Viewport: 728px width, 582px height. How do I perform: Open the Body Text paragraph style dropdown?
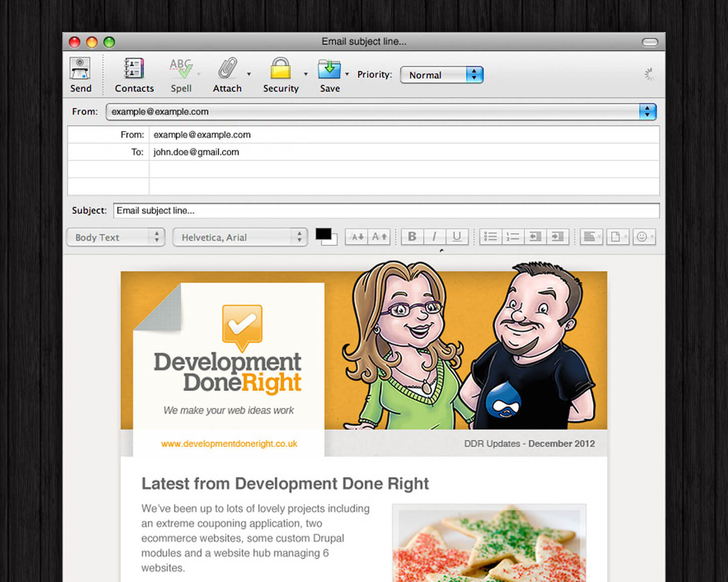pos(115,237)
